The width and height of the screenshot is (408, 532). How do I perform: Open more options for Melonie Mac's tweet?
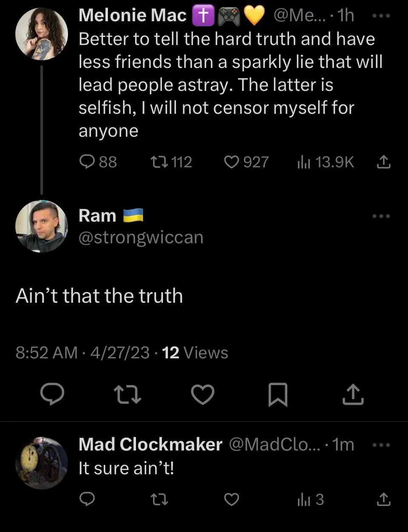pyautogui.click(x=381, y=16)
